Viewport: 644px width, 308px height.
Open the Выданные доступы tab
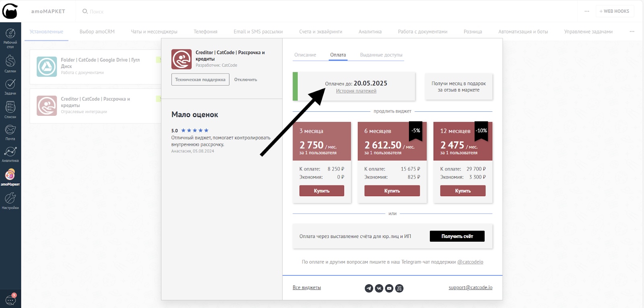pos(381,55)
